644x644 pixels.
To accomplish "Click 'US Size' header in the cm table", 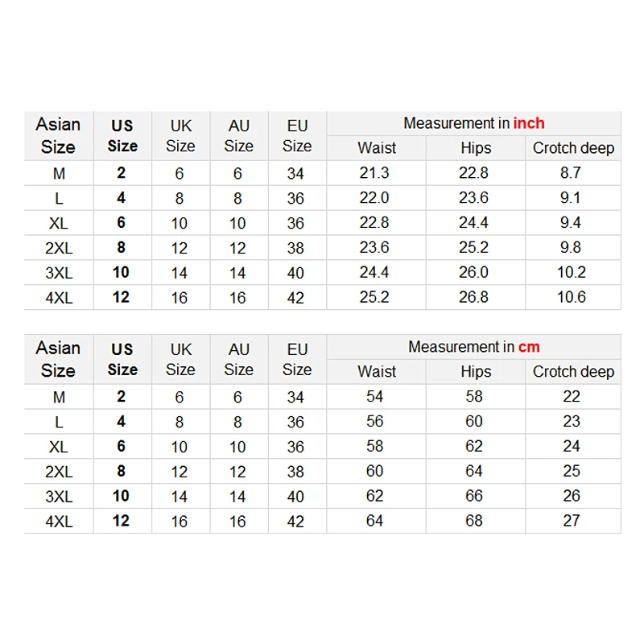I will pos(122,359).
